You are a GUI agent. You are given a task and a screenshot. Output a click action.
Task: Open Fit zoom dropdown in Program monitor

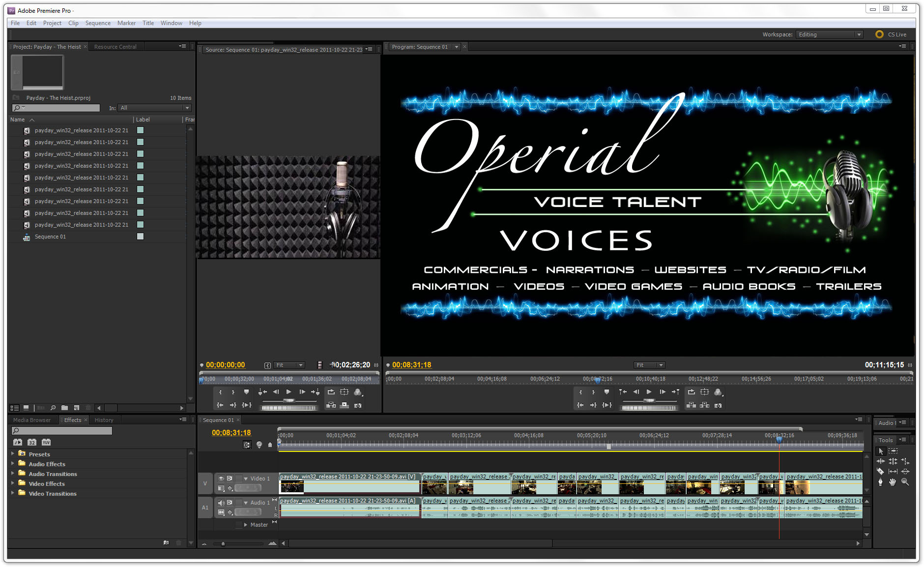point(649,365)
